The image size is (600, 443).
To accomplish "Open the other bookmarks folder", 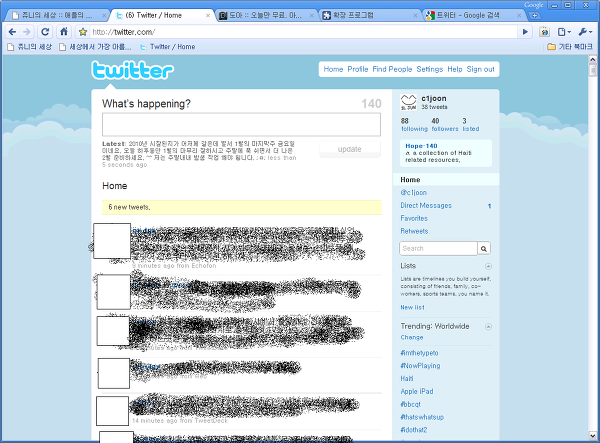I will 570,47.
